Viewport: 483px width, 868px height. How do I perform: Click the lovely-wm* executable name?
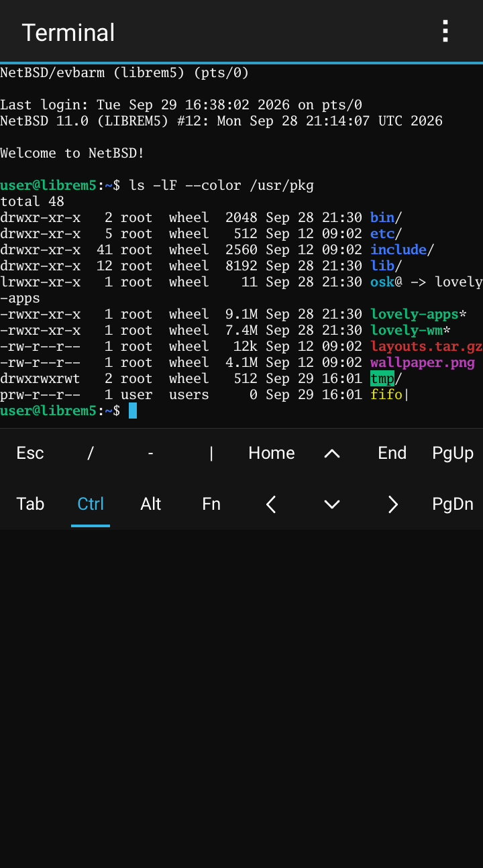point(411,330)
